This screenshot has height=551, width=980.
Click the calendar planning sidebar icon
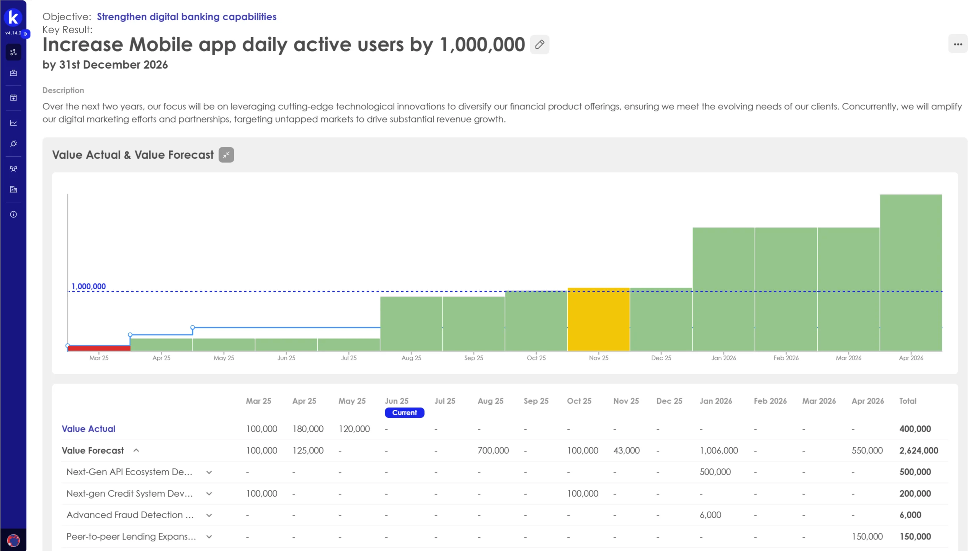13,98
